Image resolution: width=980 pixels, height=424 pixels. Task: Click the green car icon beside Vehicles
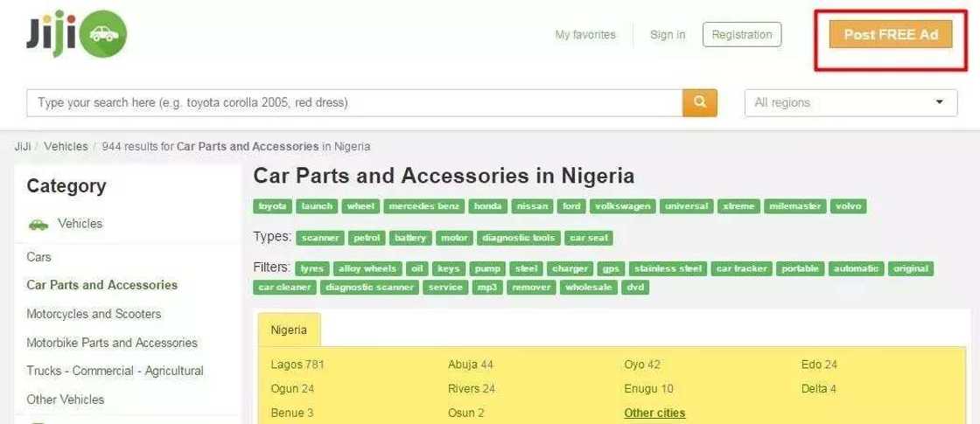pyautogui.click(x=38, y=224)
